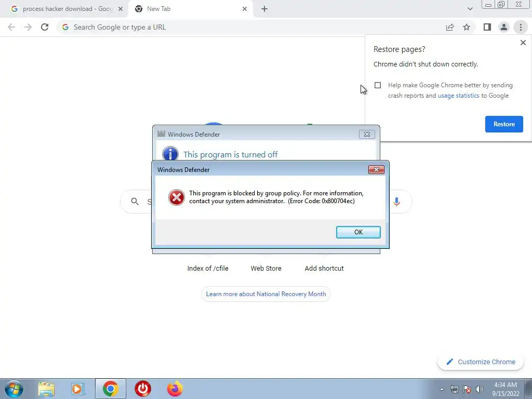Viewport: 532px width, 399px height.
Task: Launch Firefox from the taskbar
Action: 175,389
